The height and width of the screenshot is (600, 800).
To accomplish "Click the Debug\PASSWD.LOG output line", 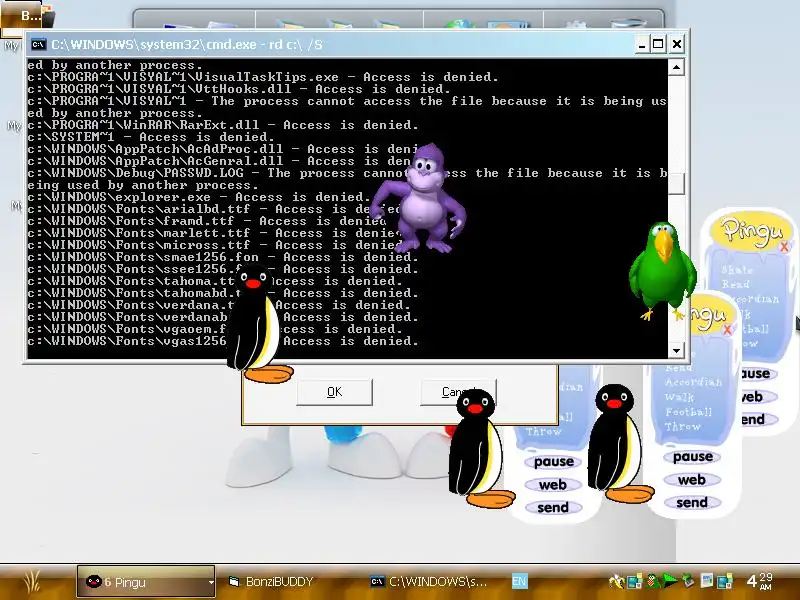I will 347,173.
